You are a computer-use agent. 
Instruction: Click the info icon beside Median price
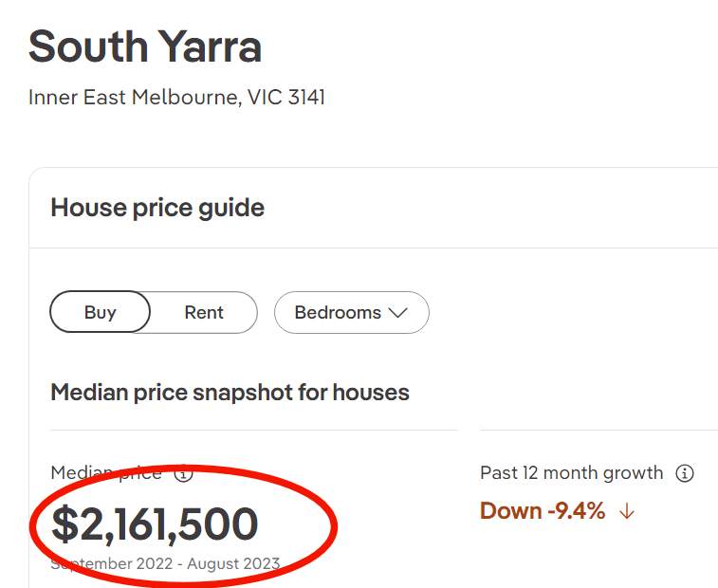[x=184, y=473]
